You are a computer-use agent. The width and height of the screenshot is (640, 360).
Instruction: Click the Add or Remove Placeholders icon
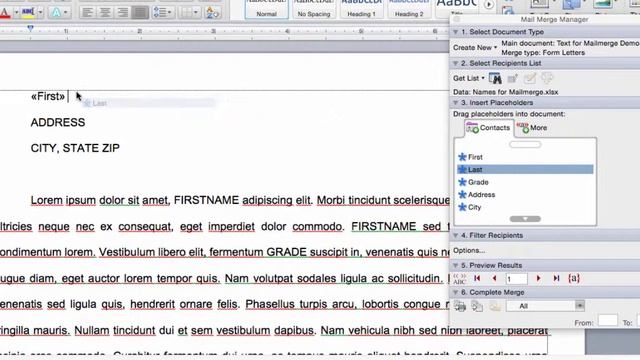[512, 78]
